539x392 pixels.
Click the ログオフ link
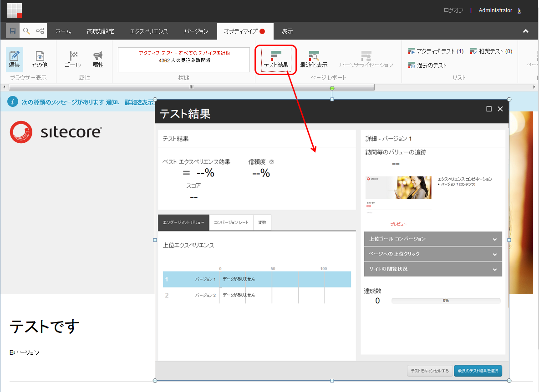click(453, 10)
